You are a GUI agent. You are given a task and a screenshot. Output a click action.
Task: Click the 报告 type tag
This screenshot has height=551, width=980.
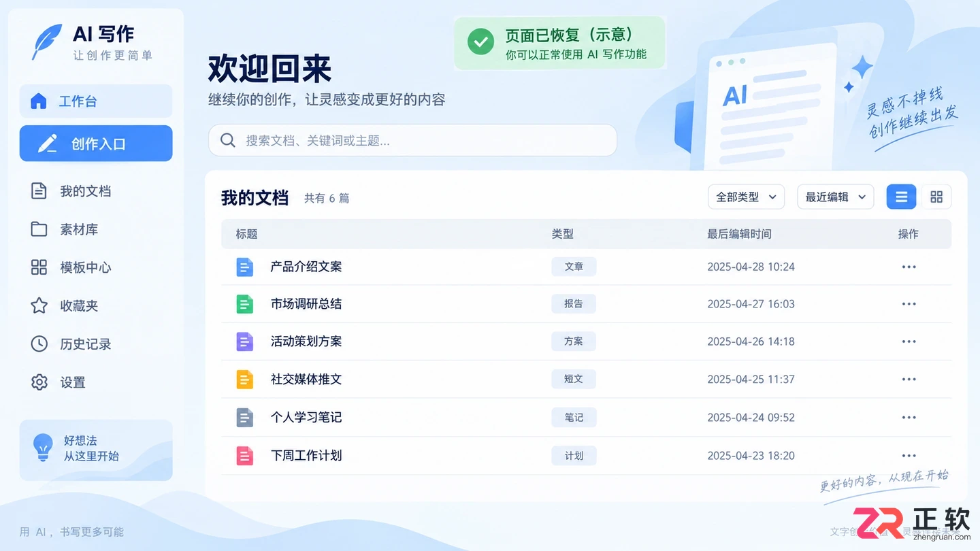[x=574, y=304]
